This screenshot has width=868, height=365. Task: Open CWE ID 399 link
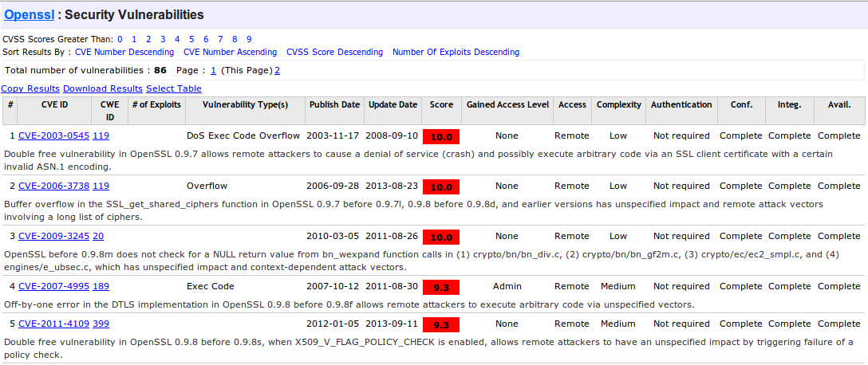tap(101, 324)
